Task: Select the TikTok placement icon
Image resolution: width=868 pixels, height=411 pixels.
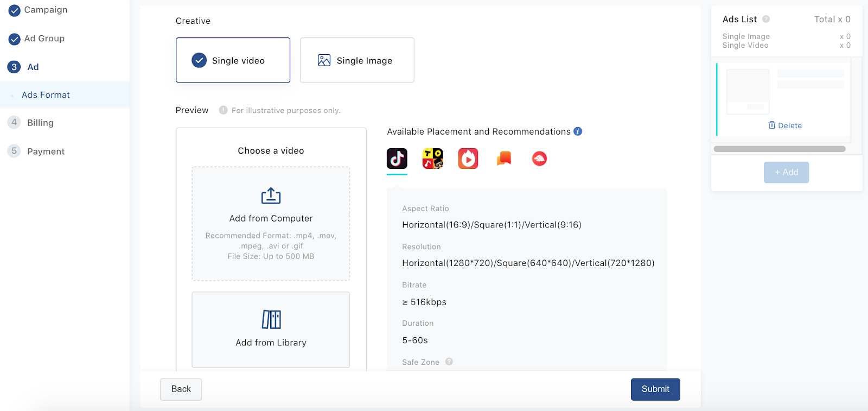Action: 397,159
